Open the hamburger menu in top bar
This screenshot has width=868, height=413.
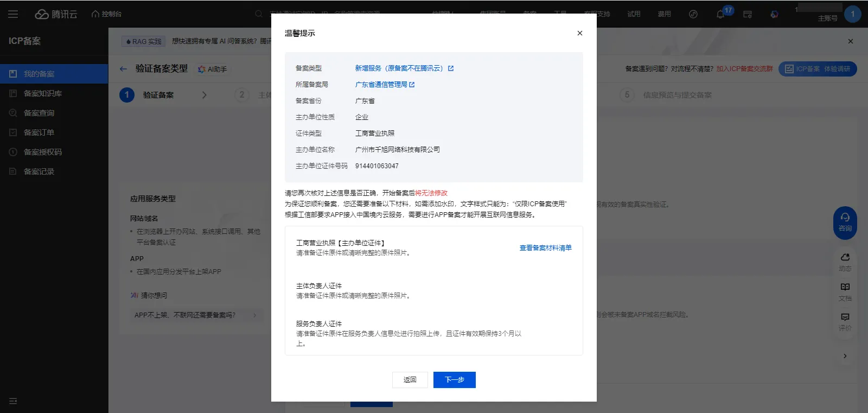[13, 14]
